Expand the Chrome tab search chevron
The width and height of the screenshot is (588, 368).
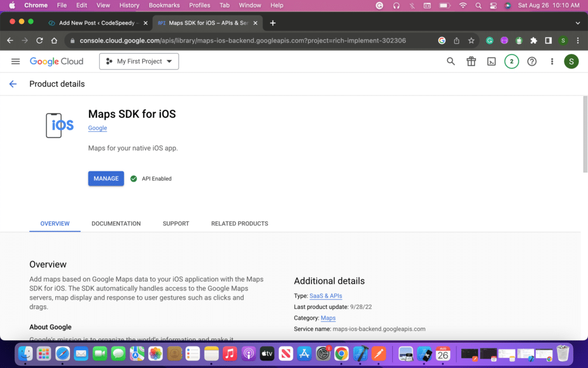[x=577, y=23]
